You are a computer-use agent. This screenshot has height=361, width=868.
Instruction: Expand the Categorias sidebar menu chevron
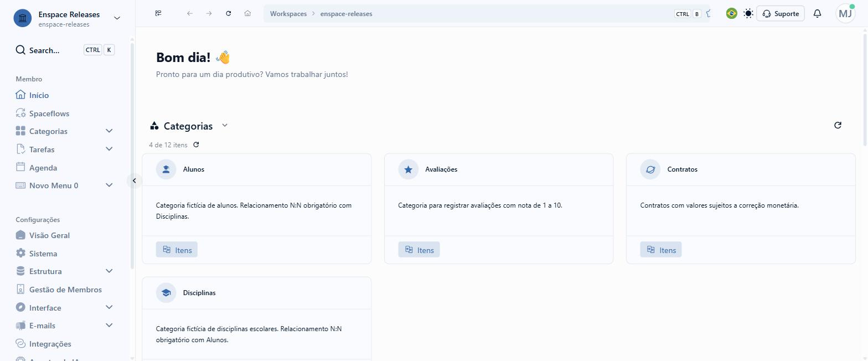(109, 131)
